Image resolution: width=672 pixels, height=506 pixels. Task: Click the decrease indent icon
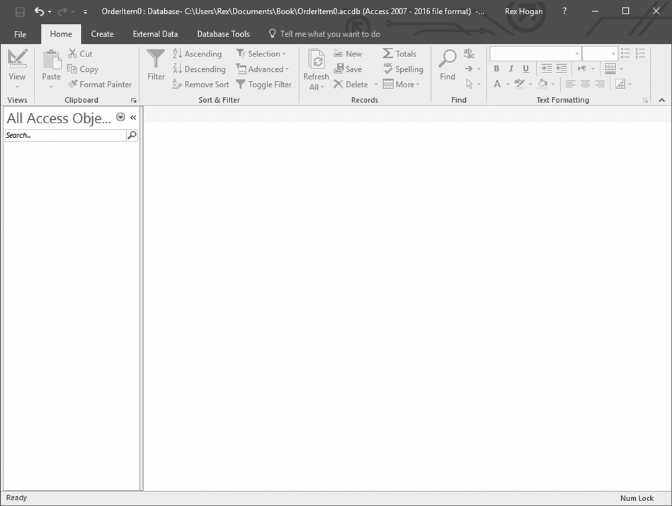(x=561, y=69)
